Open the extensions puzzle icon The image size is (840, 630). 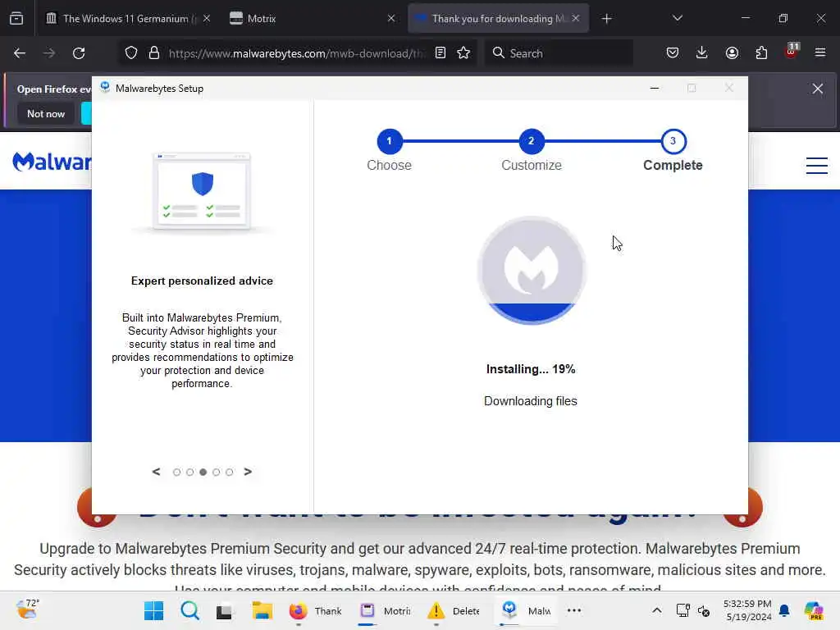[x=761, y=53]
